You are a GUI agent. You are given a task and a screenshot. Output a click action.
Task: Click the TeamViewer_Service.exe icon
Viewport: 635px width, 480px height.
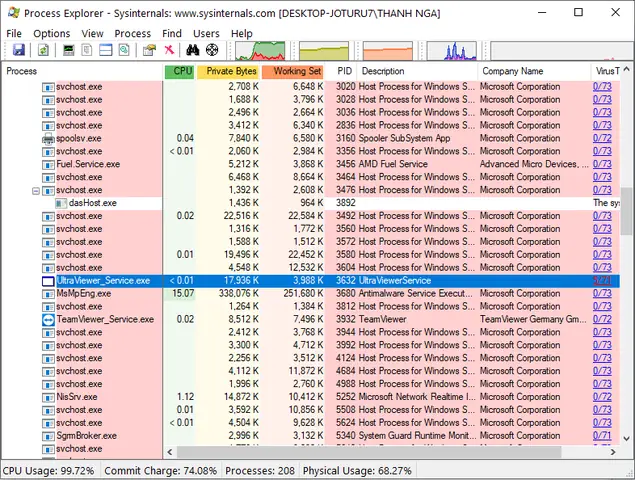[48, 320]
